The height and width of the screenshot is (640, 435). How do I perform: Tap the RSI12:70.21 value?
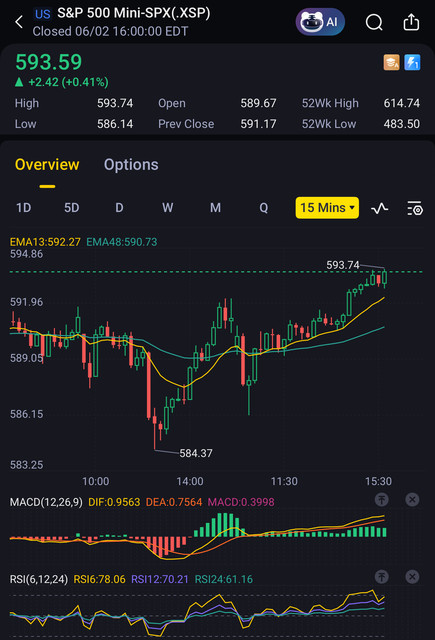coord(160,579)
